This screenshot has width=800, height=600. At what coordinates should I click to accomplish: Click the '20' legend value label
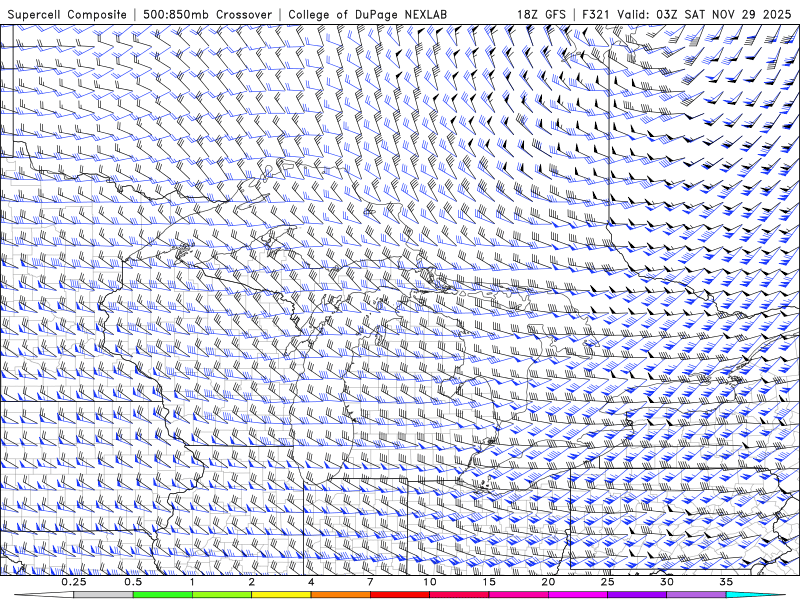coord(548,582)
